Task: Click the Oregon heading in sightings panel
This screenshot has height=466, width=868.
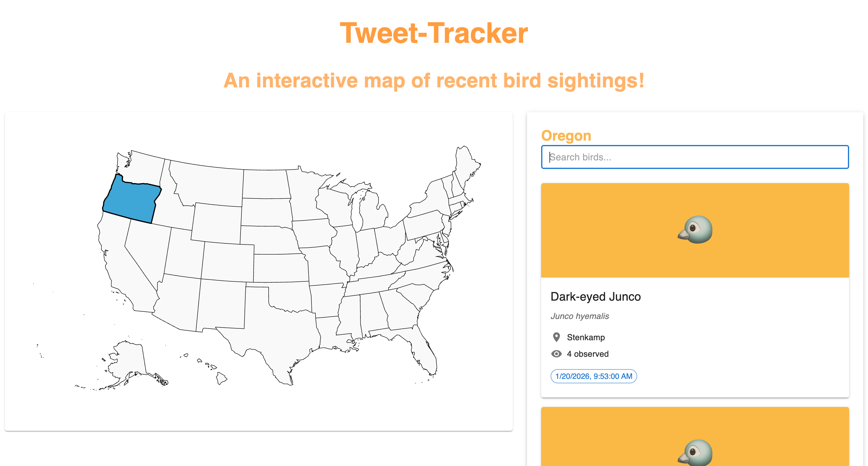Action: (566, 136)
